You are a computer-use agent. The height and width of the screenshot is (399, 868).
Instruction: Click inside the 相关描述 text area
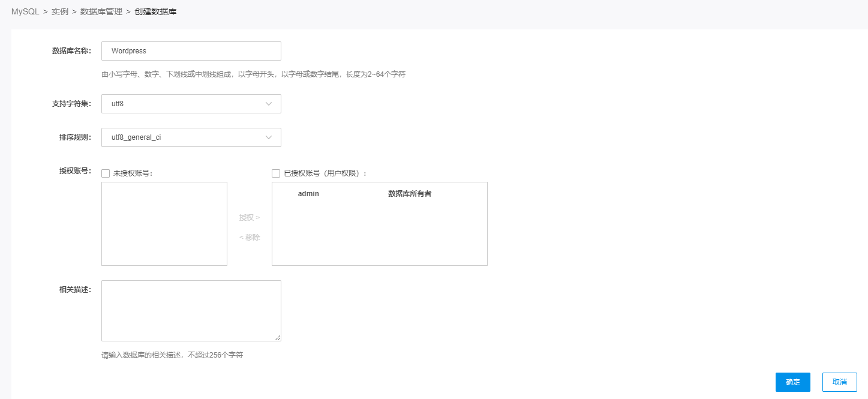191,310
